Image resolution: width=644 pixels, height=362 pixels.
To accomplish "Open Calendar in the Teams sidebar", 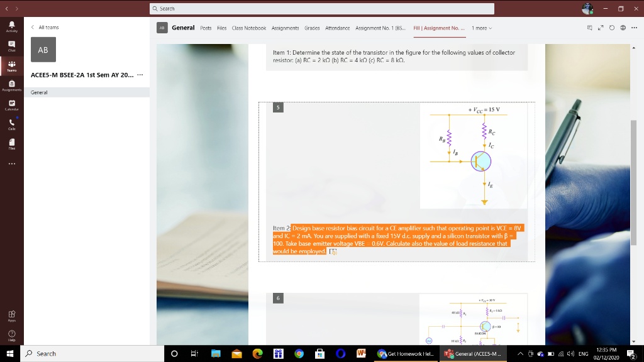I will (11, 106).
